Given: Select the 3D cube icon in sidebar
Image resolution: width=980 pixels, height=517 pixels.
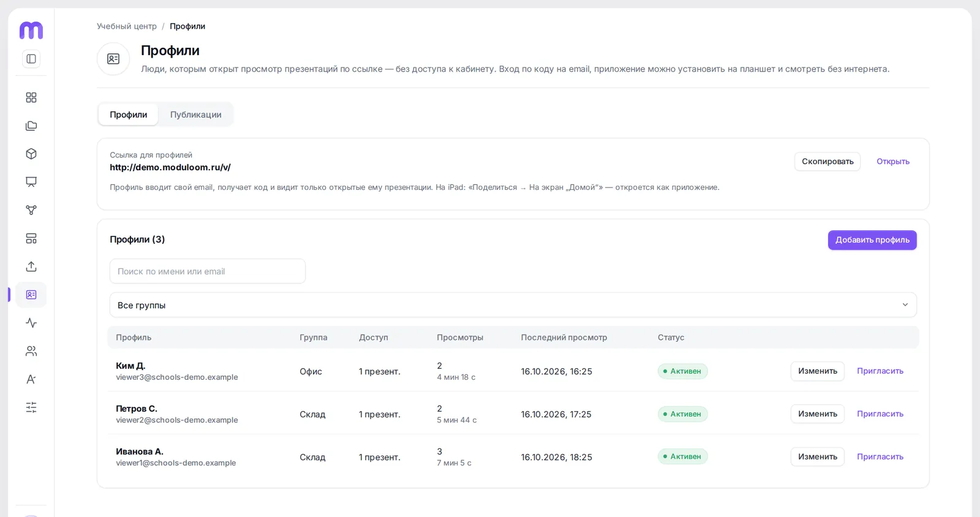Looking at the screenshot, I should [31, 154].
